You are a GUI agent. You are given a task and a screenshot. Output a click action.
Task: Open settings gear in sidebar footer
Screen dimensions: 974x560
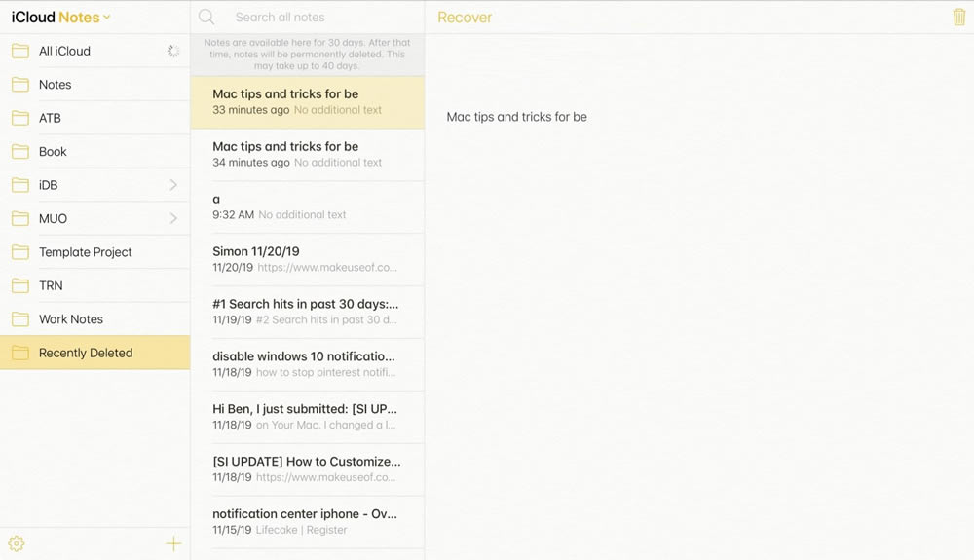(x=17, y=543)
